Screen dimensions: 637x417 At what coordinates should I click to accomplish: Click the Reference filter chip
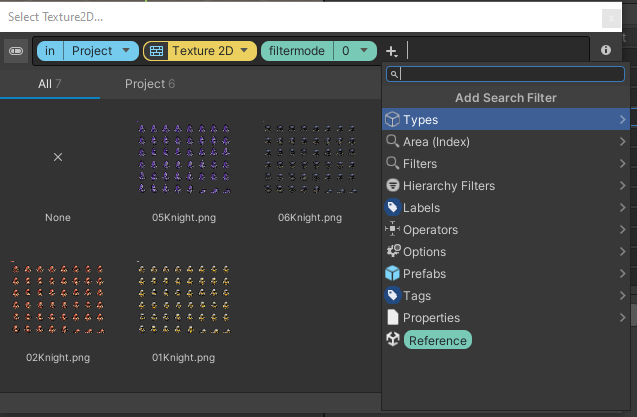436,340
